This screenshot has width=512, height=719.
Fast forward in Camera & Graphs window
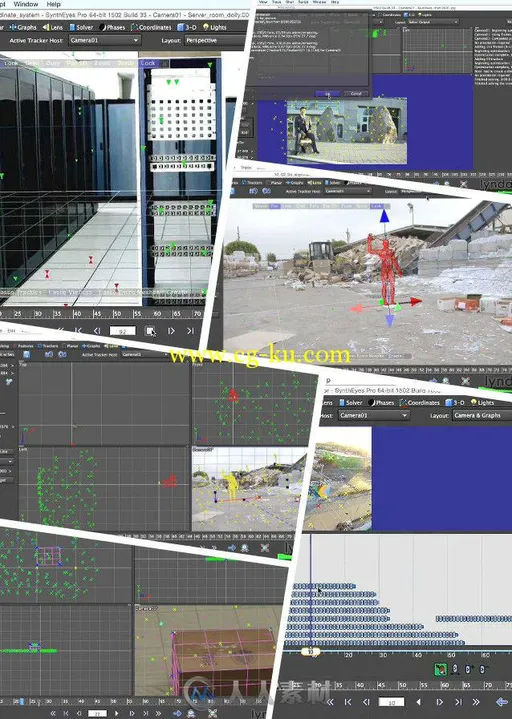coord(476,702)
